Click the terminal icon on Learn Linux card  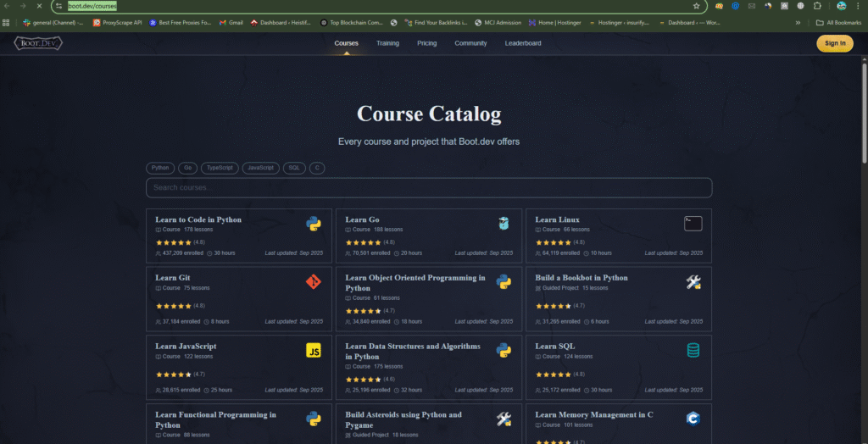pos(693,224)
